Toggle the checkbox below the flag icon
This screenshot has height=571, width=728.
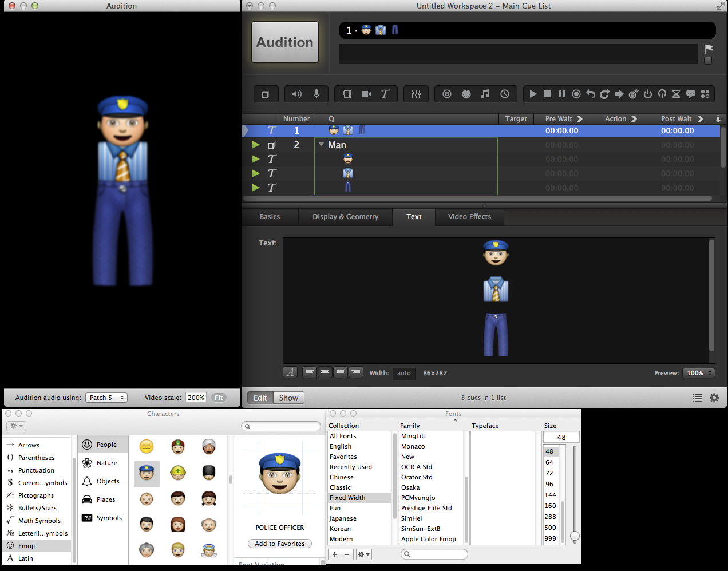[x=708, y=61]
